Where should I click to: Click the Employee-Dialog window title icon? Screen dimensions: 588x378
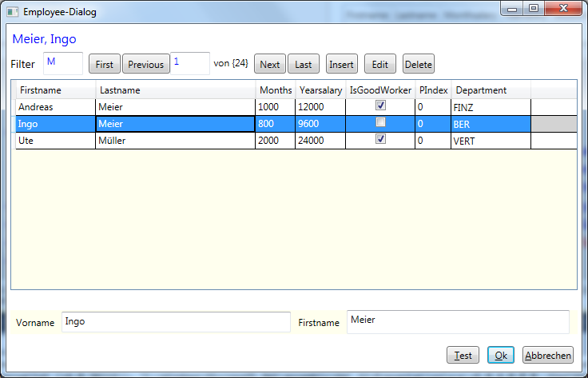point(13,12)
